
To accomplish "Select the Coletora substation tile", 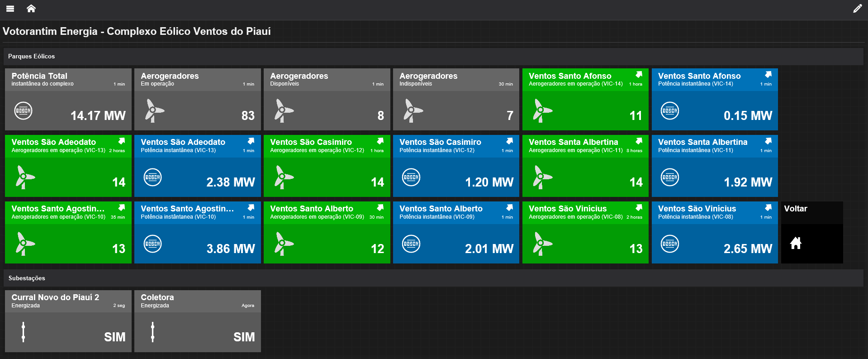I will 197,321.
